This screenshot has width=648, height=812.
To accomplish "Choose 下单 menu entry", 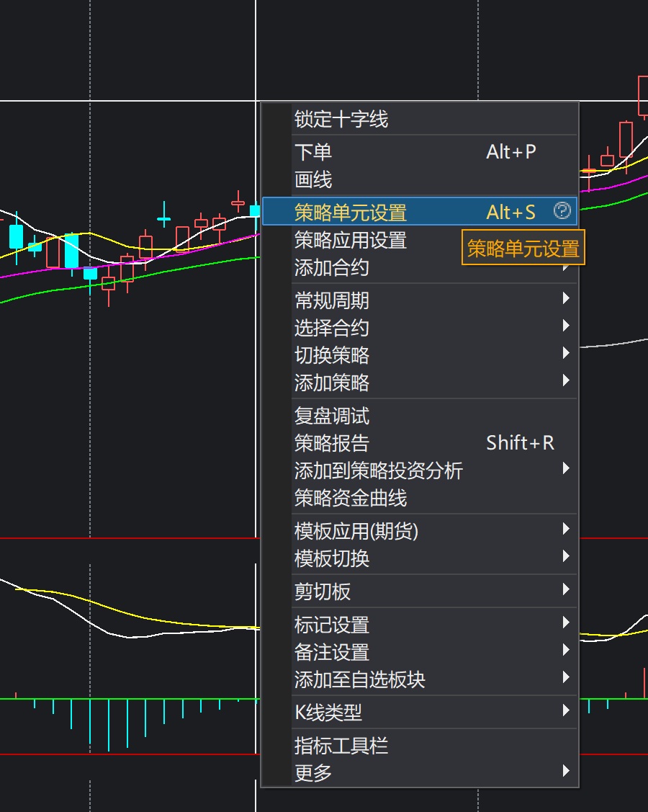I will pos(313,152).
